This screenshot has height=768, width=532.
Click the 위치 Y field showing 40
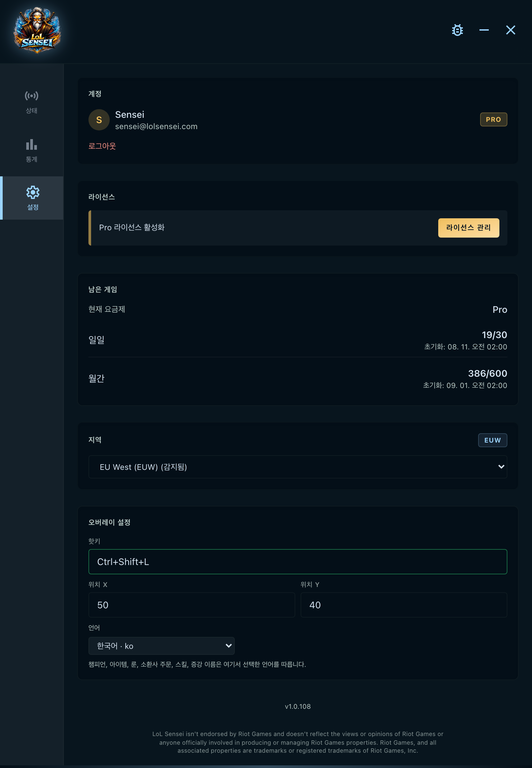tap(404, 605)
